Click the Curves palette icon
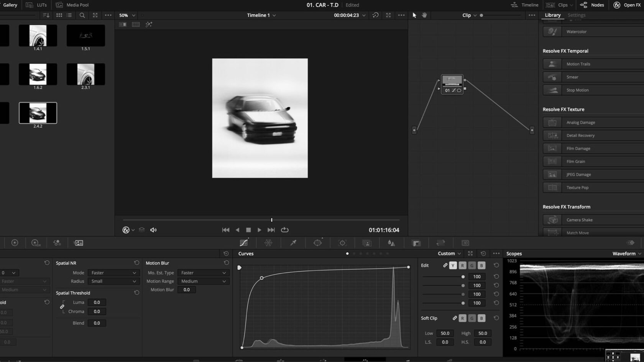644x362 pixels. click(243, 243)
